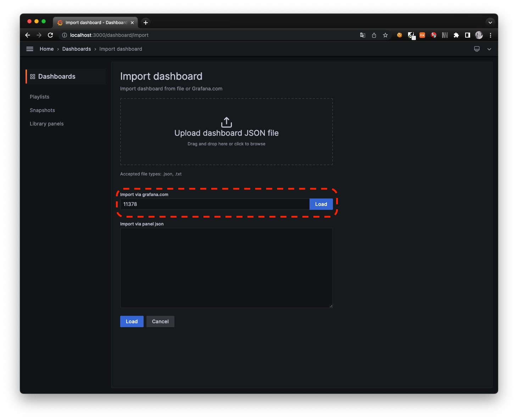Click the N-shaped extension icon
This screenshot has width=518, height=420.
click(x=445, y=35)
